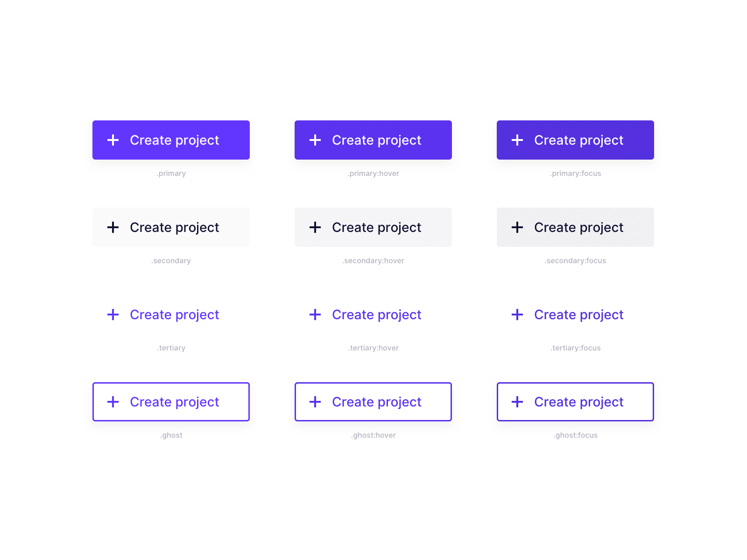Select the .ghost:focus label text
Image resolution: width=747 pixels, height=560 pixels.
576,435
